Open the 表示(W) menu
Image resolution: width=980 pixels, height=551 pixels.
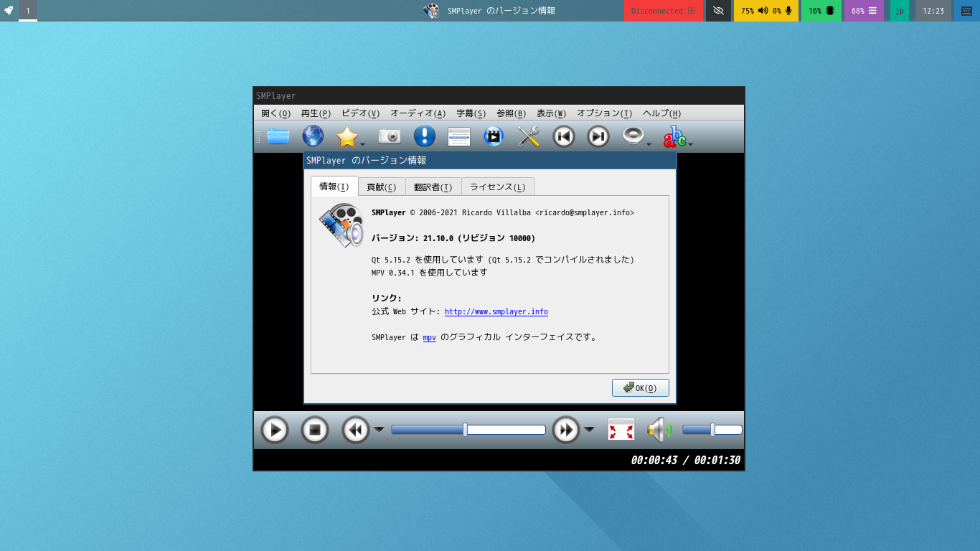(x=552, y=113)
